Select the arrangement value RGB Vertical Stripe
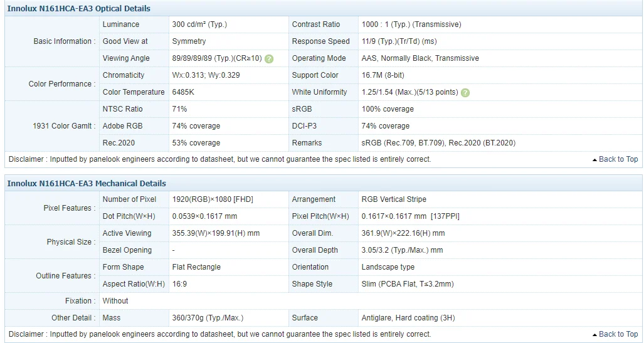Image resolution: width=644 pixels, height=343 pixels. (394, 199)
